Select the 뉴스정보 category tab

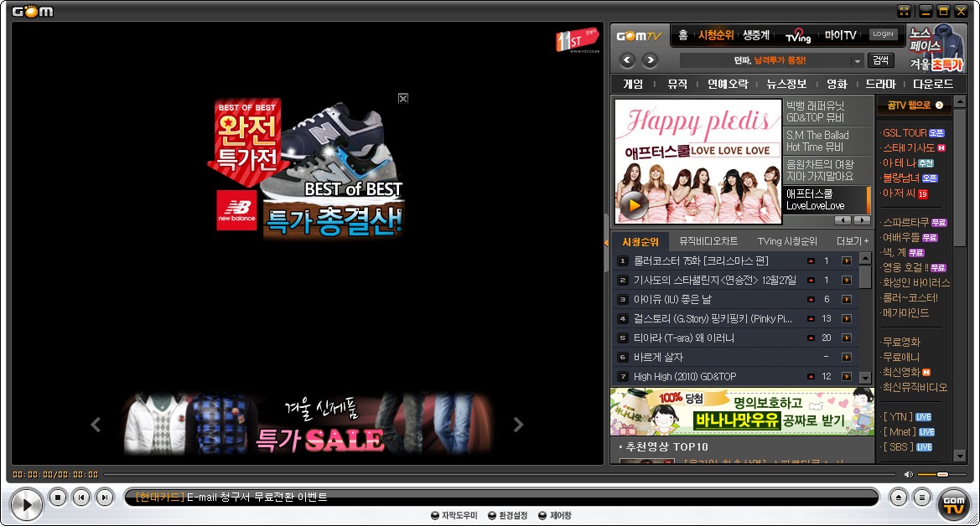(x=786, y=84)
